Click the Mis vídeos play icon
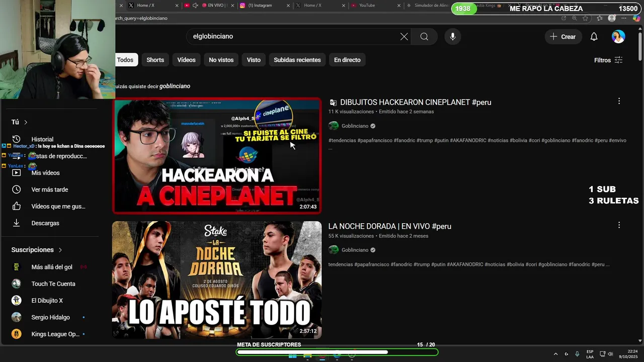 coord(17,172)
